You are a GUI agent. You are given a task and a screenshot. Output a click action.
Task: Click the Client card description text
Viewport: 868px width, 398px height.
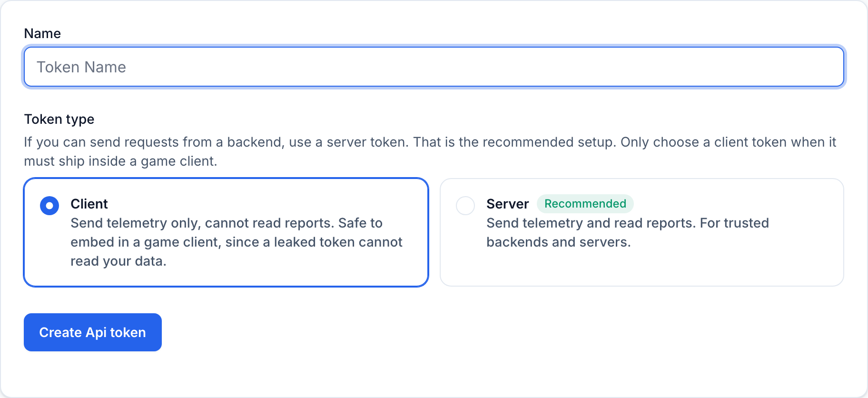(x=237, y=242)
